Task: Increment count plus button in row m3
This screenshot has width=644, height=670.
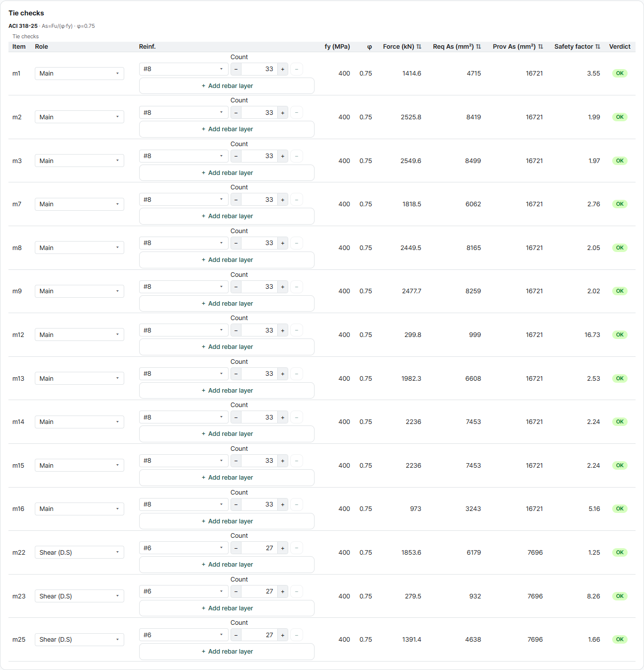Action: point(283,156)
